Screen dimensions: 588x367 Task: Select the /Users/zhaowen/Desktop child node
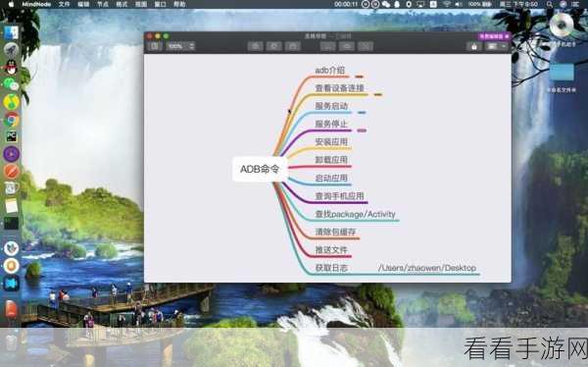[427, 268]
